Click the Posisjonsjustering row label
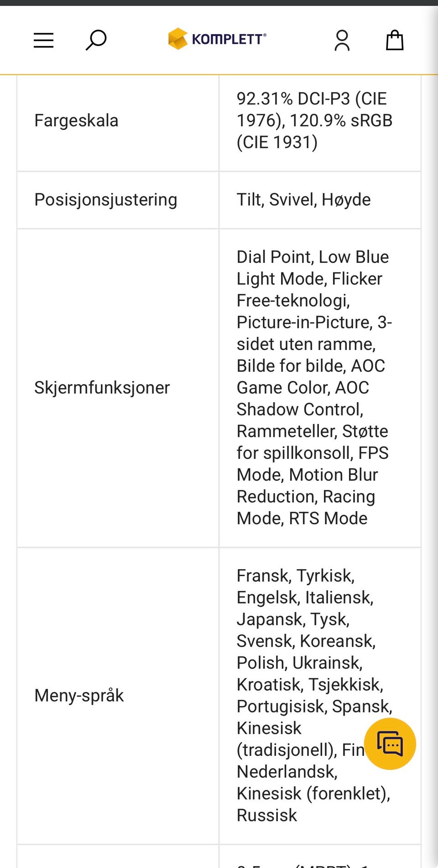The height and width of the screenshot is (868, 438). [106, 200]
